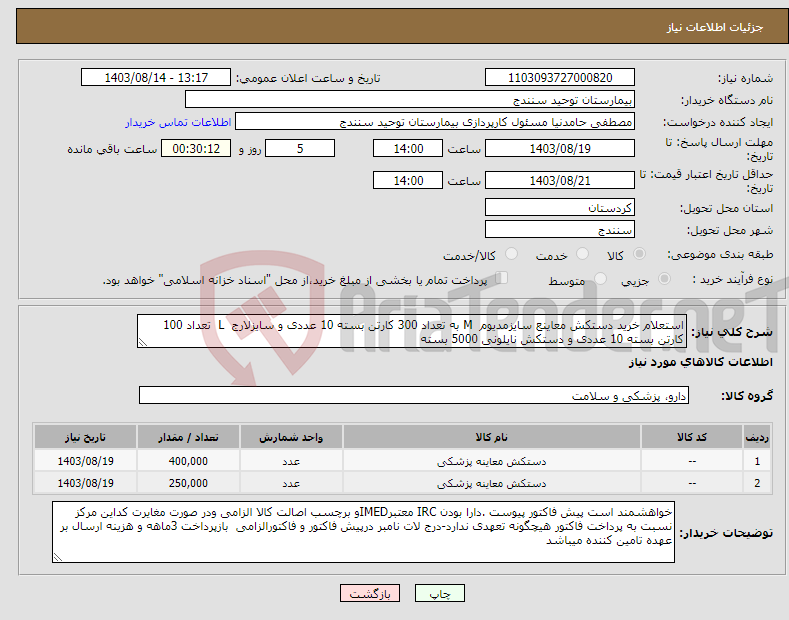Select the متوسط purchase type radio
The height and width of the screenshot is (620, 789).
click(x=600, y=279)
